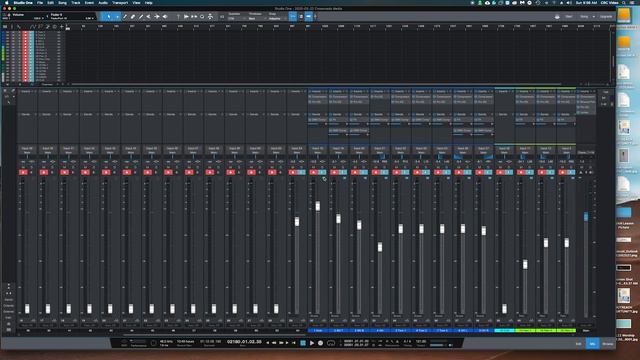This screenshot has height=360, width=640.
Task: Select the Paint tool in the toolbar
Action: (140, 17)
